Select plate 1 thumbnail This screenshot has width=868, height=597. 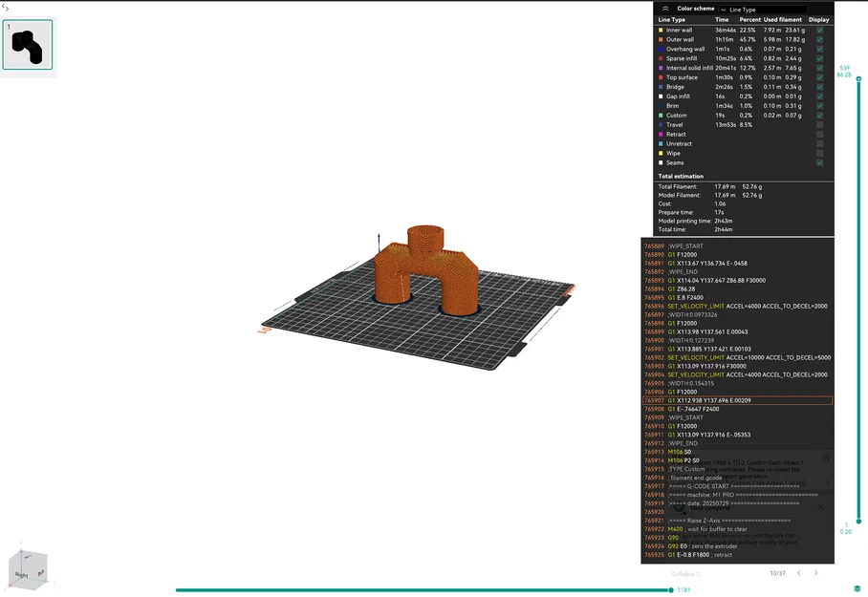pos(28,45)
